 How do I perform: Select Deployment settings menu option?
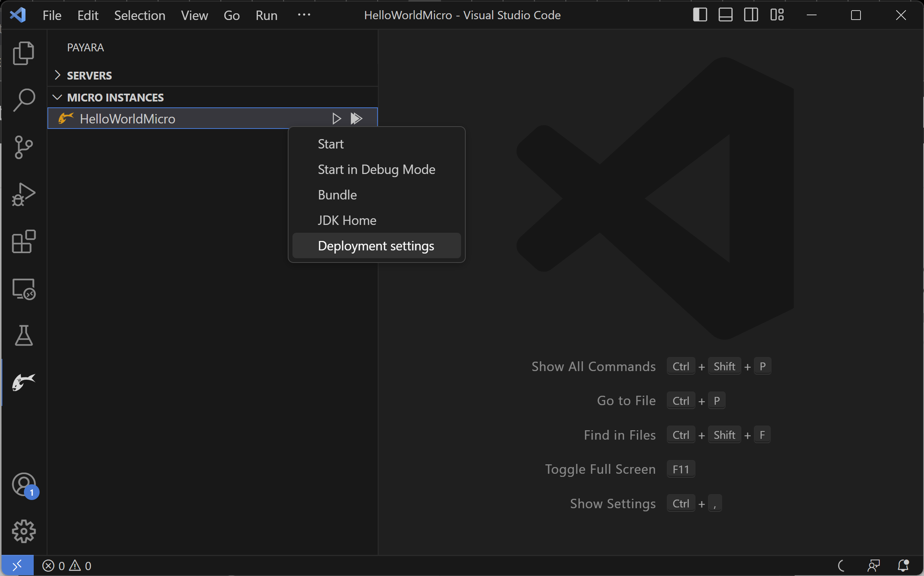coord(376,245)
